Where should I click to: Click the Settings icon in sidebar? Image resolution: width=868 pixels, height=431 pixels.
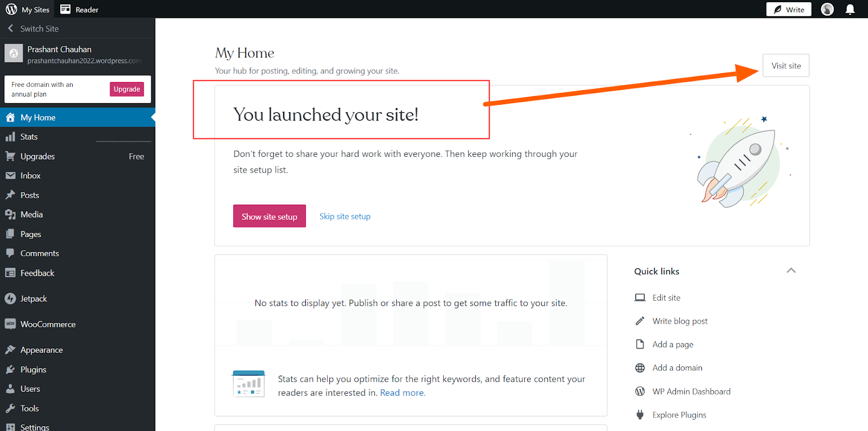[x=10, y=427]
